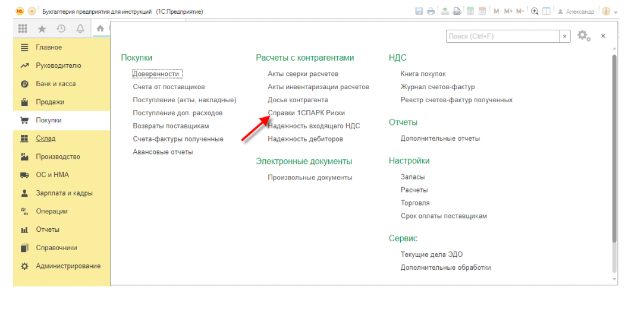Open Поступление доп. расходов

coord(177,113)
